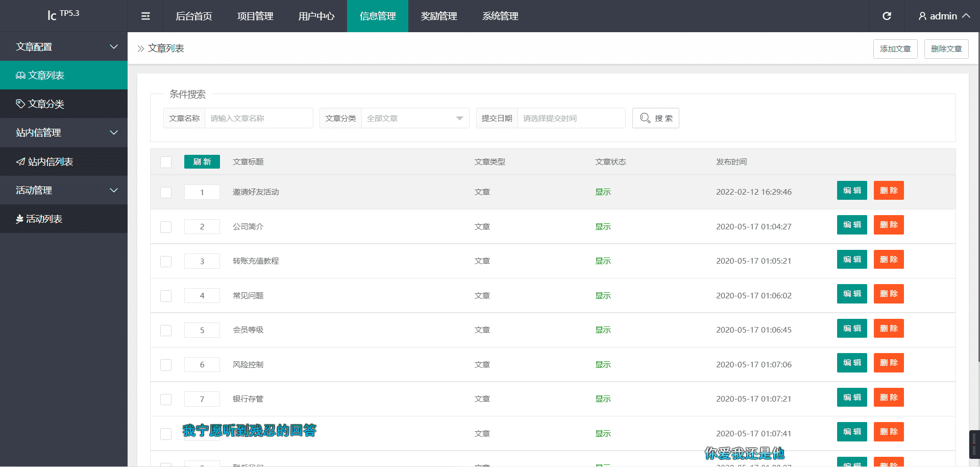Open the 系统管理 top menu

coord(500,16)
